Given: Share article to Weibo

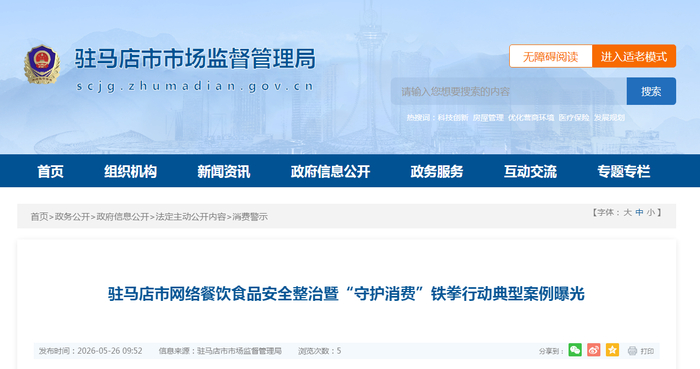Looking at the screenshot, I should coord(593,350).
